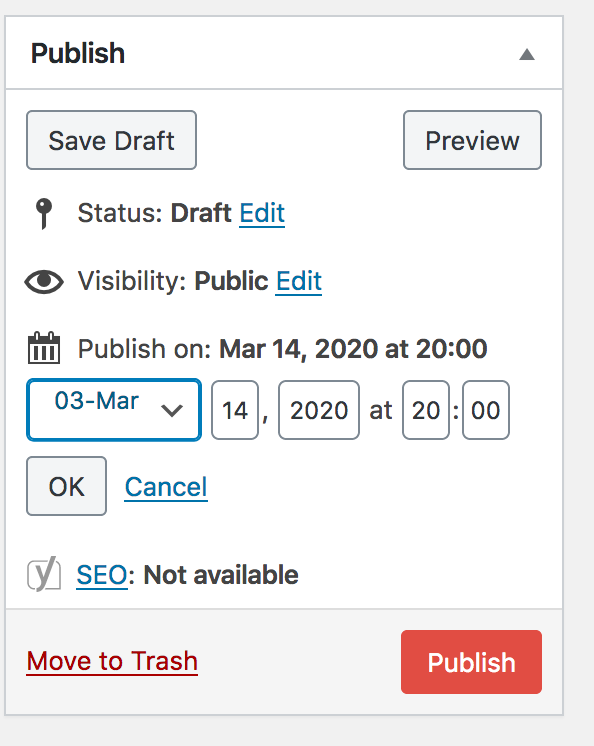The image size is (594, 746).
Task: Edit the Public visibility setting
Action: [299, 281]
